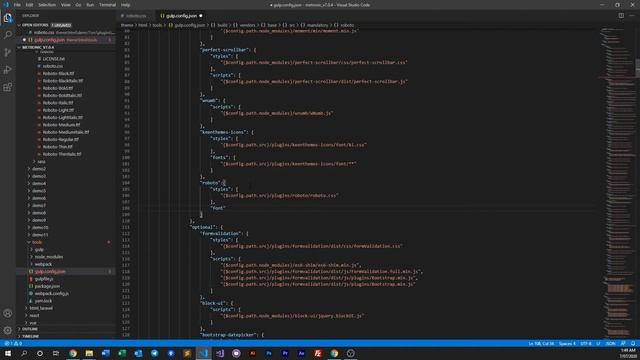The image size is (640, 360).
Task: Open editor More Actions ellipsis
Action: point(632,16)
